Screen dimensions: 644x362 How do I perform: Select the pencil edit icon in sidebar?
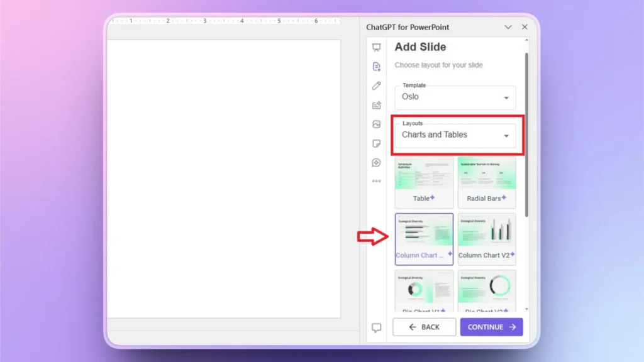(x=377, y=85)
